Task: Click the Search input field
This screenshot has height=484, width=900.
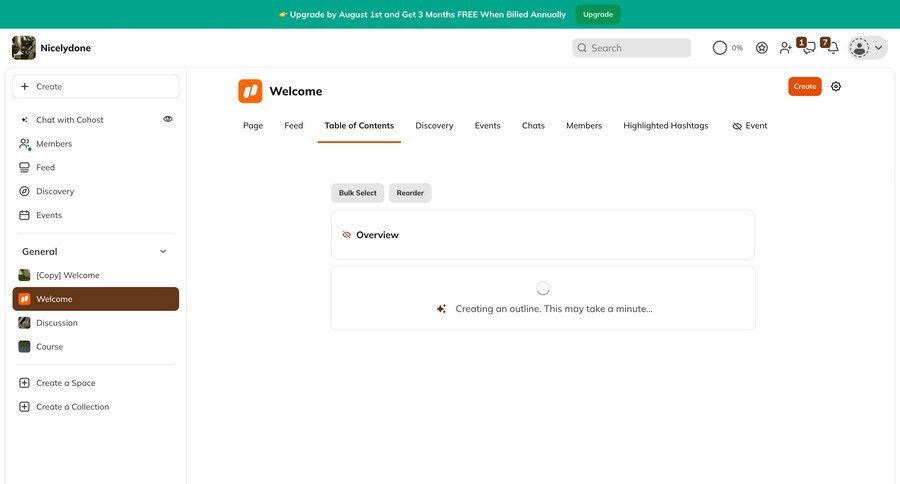Action: tap(631, 48)
